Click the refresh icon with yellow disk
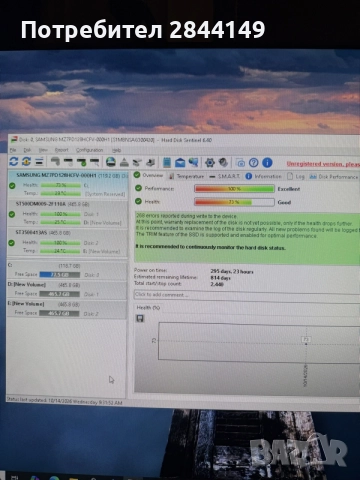 point(26,162)
